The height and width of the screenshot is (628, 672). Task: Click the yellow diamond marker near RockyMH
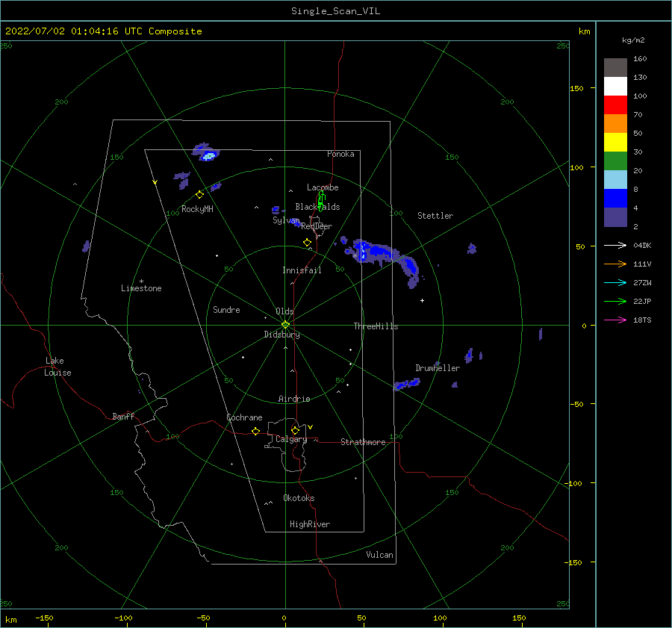click(x=199, y=195)
